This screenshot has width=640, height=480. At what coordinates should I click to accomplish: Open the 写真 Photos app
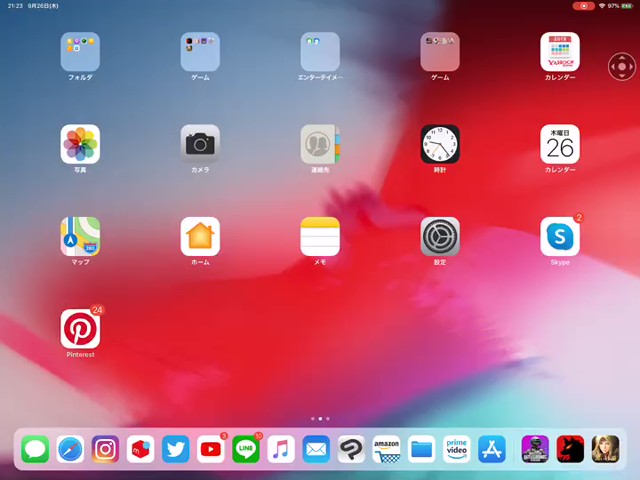80,144
